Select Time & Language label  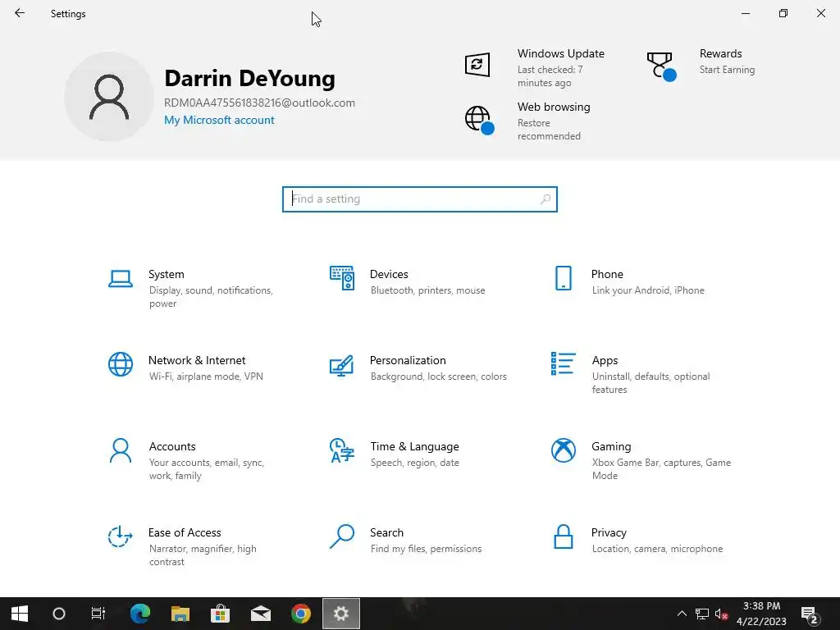(x=414, y=447)
